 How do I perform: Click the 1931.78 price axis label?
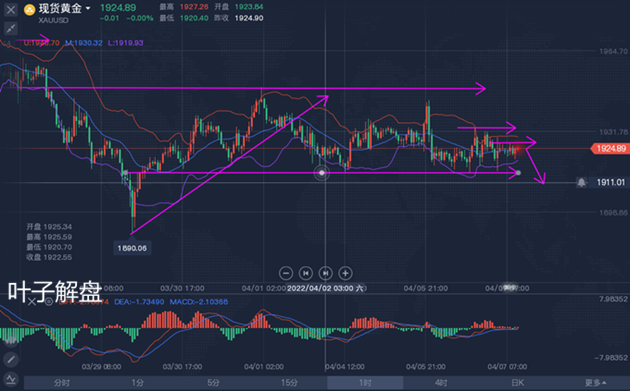(613, 132)
